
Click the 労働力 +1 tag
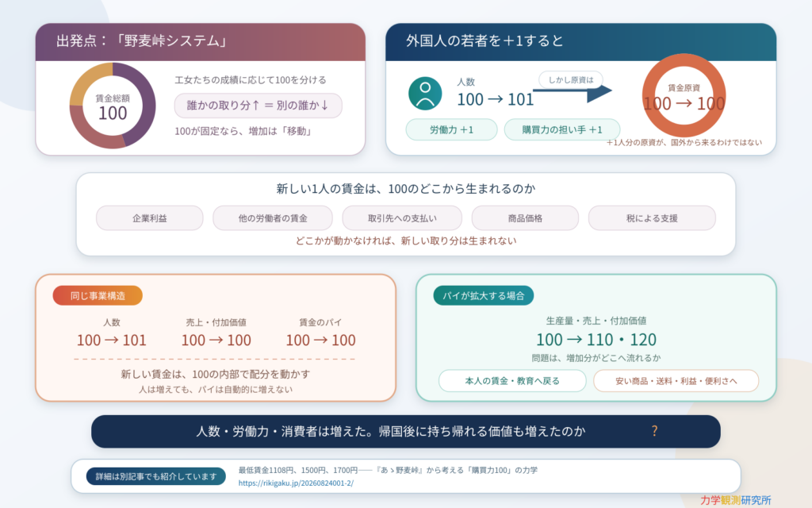(x=451, y=129)
